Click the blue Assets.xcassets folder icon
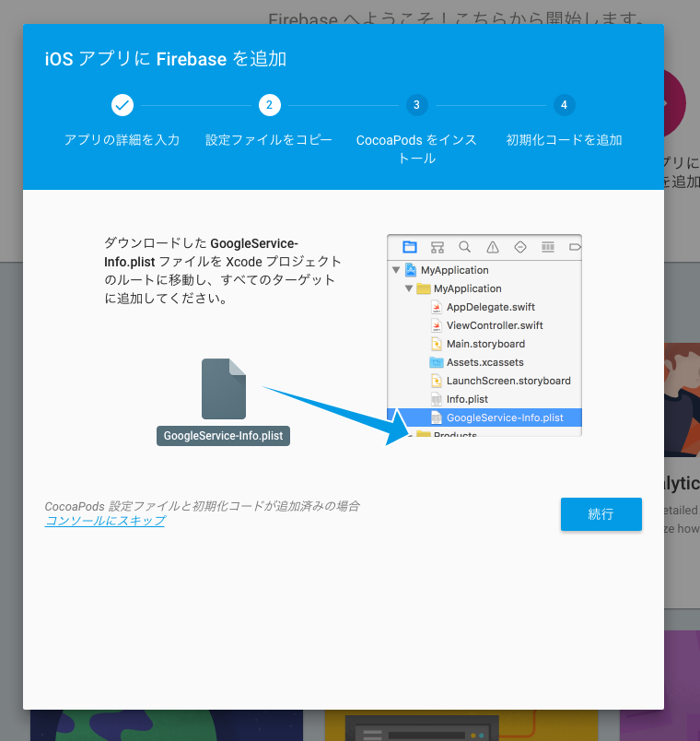The height and width of the screenshot is (741, 700). [x=436, y=362]
